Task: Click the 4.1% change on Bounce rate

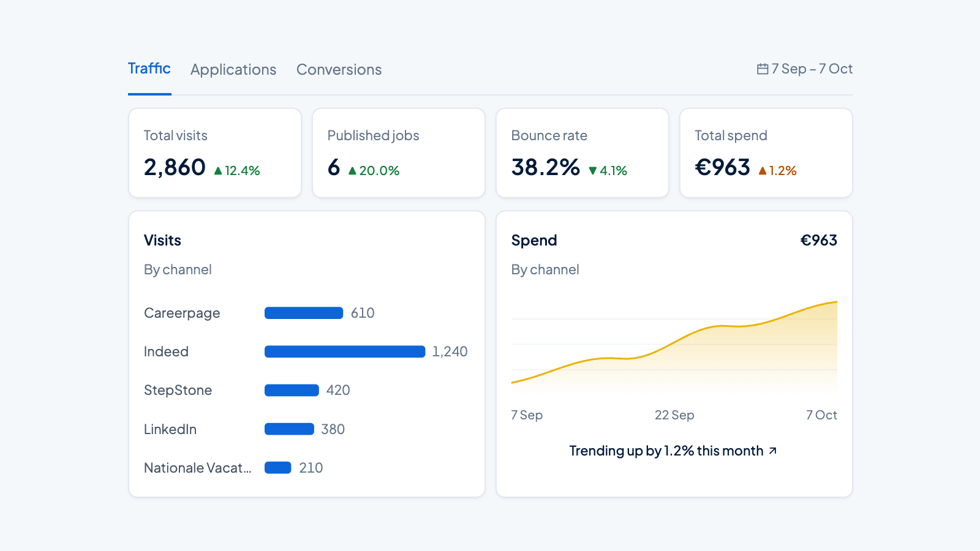Action: [x=614, y=171]
